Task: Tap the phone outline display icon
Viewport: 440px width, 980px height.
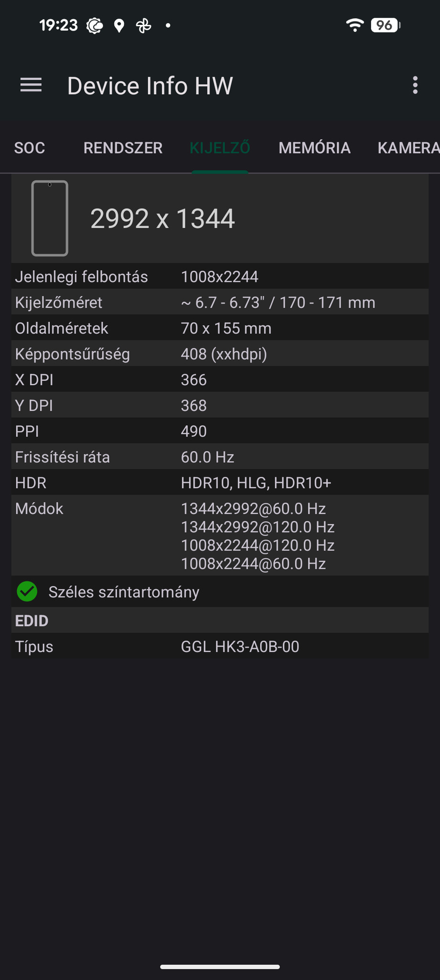Action: click(x=50, y=218)
